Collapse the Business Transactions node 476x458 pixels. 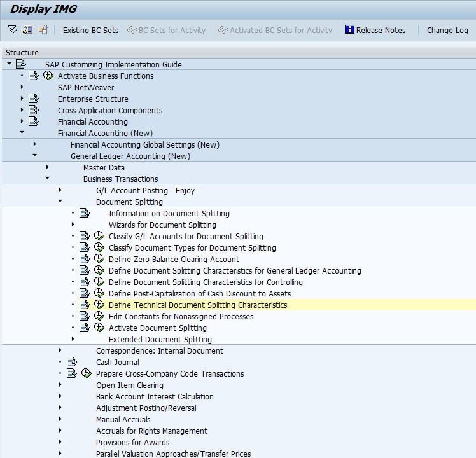pos(47,178)
